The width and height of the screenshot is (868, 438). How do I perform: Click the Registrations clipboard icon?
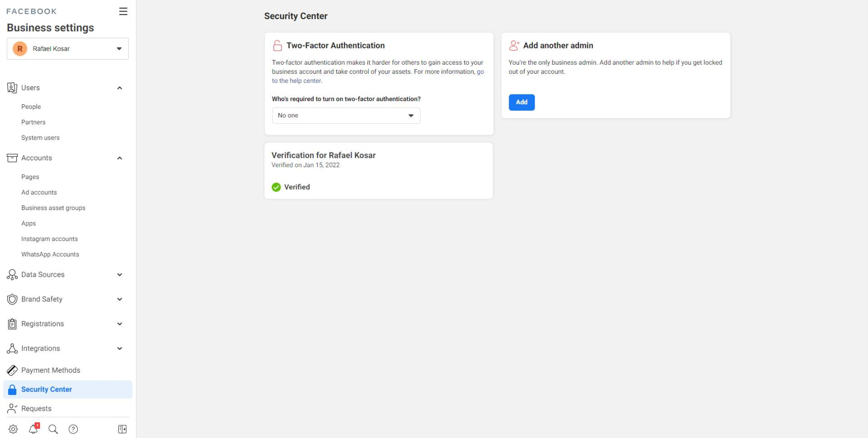[x=12, y=324]
